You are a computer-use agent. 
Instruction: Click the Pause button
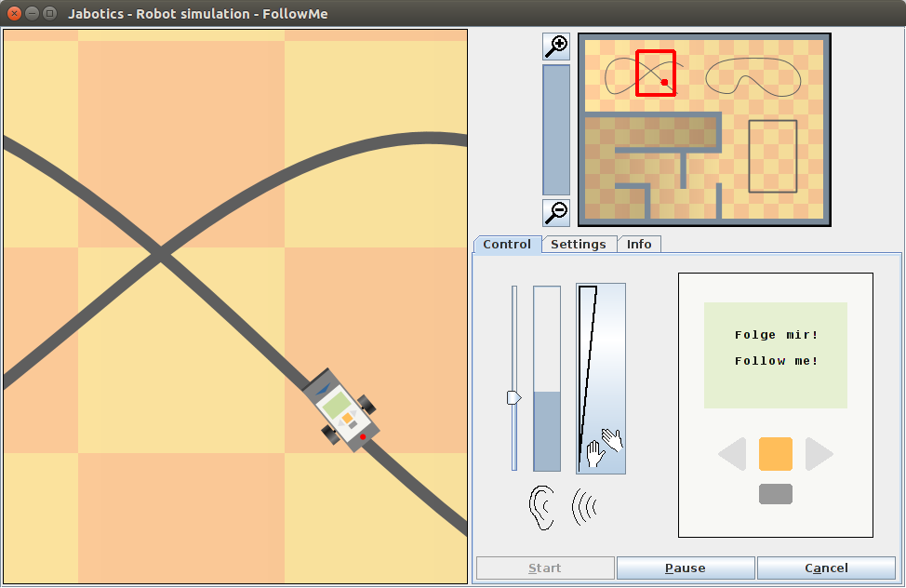(x=686, y=568)
